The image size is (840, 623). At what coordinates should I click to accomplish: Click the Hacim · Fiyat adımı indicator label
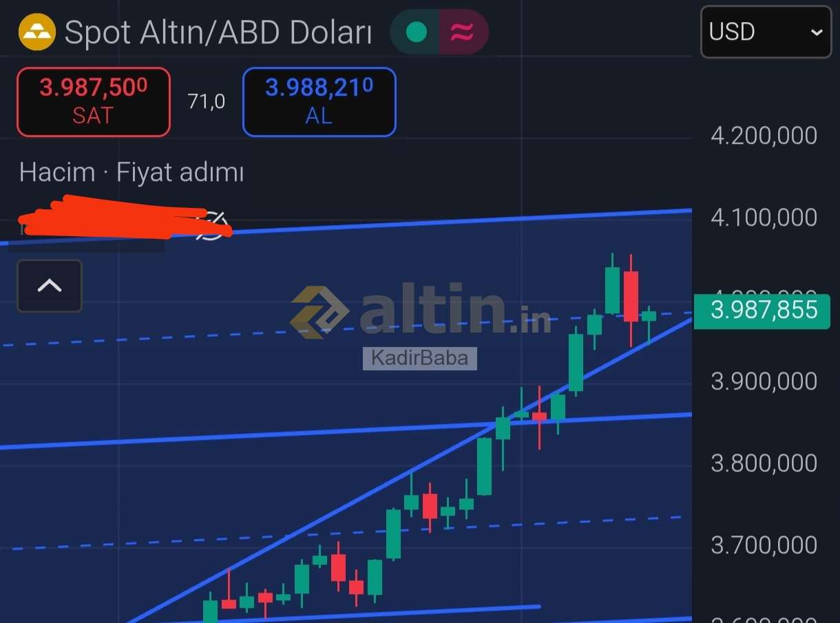coord(132,172)
